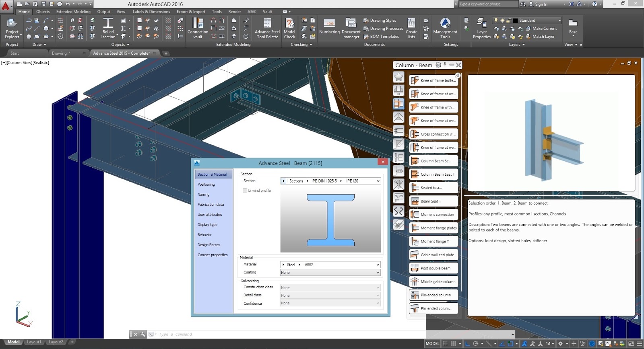Viewport: 644px width, 349px height.
Task: Toggle snap mode in the status bar
Action: coord(454,344)
